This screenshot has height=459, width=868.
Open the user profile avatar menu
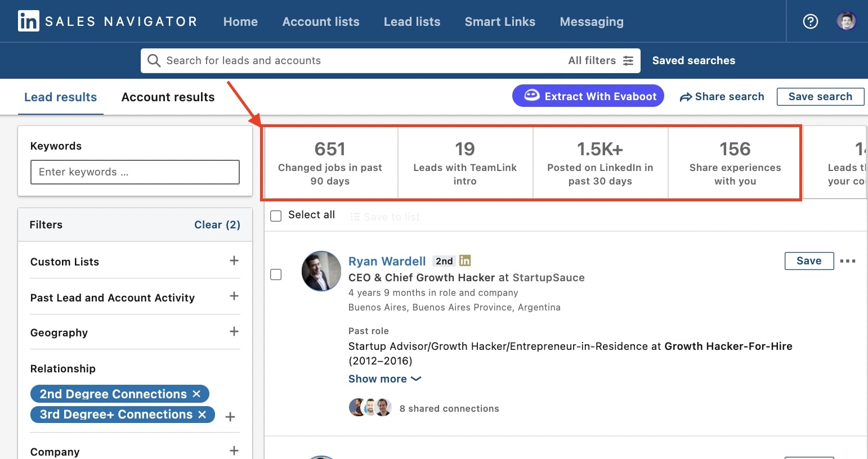[846, 21]
